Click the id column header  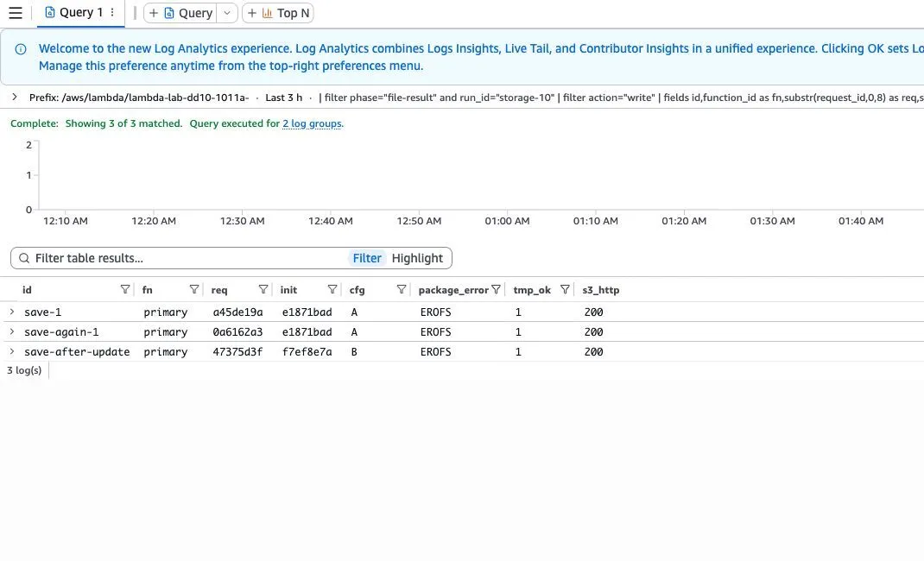(27, 290)
